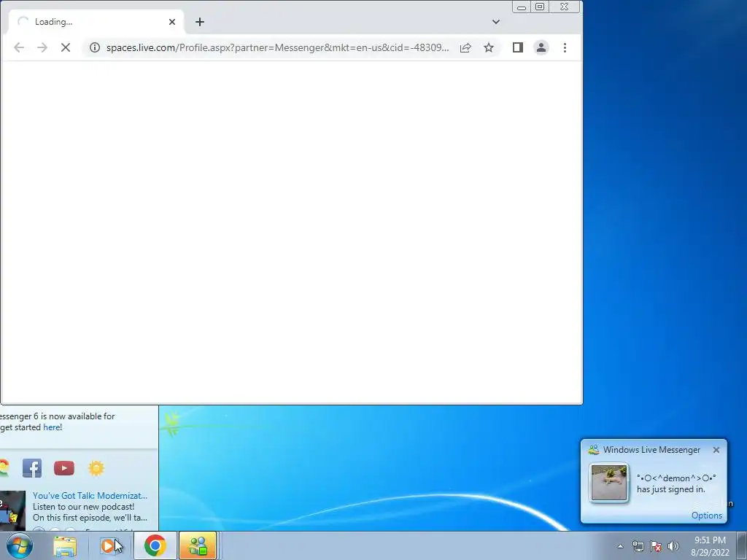Open Action Center flag icon
747x560 pixels.
click(656, 546)
